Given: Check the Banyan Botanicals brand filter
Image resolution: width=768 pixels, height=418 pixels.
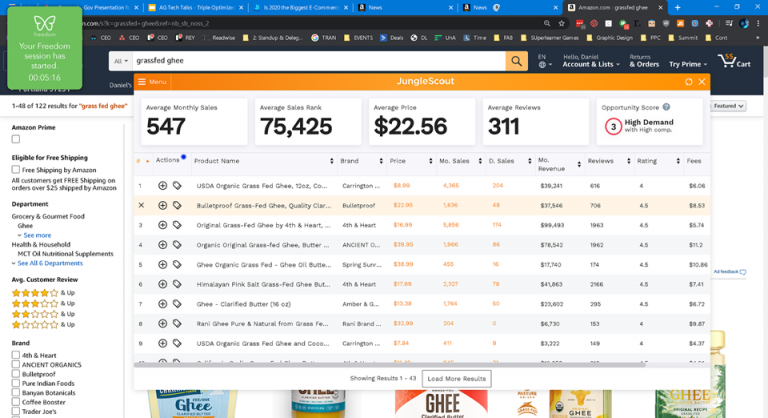Looking at the screenshot, I should pyautogui.click(x=16, y=392).
